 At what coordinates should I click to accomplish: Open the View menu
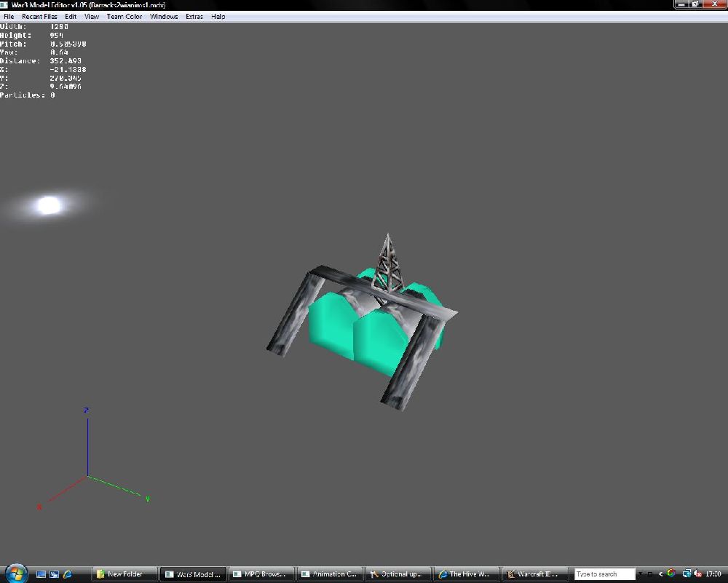tap(92, 16)
